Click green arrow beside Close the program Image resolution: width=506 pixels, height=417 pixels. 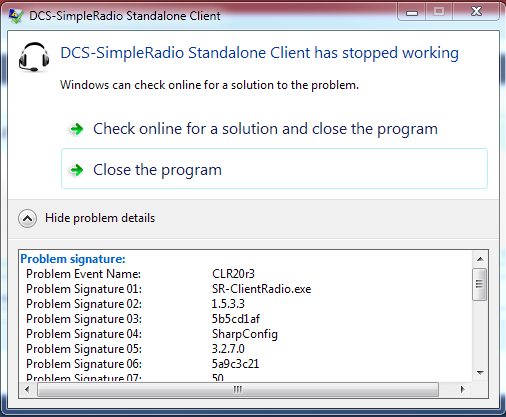[77, 170]
